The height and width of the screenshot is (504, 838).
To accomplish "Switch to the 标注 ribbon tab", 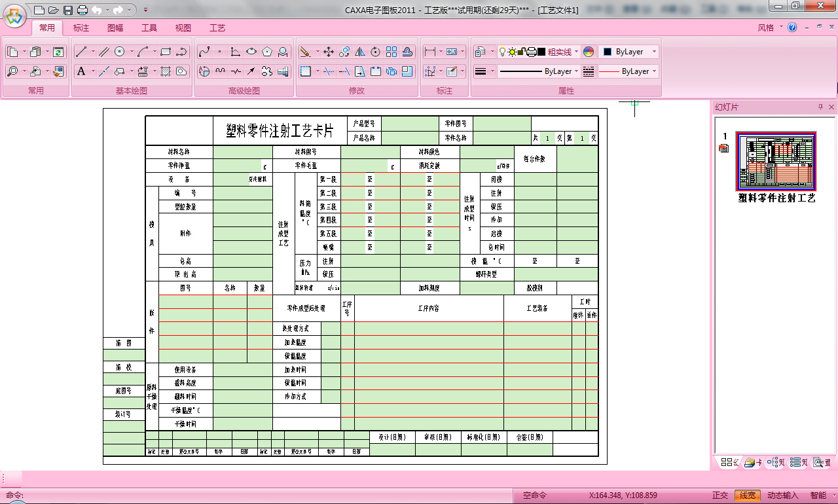I will click(x=81, y=28).
